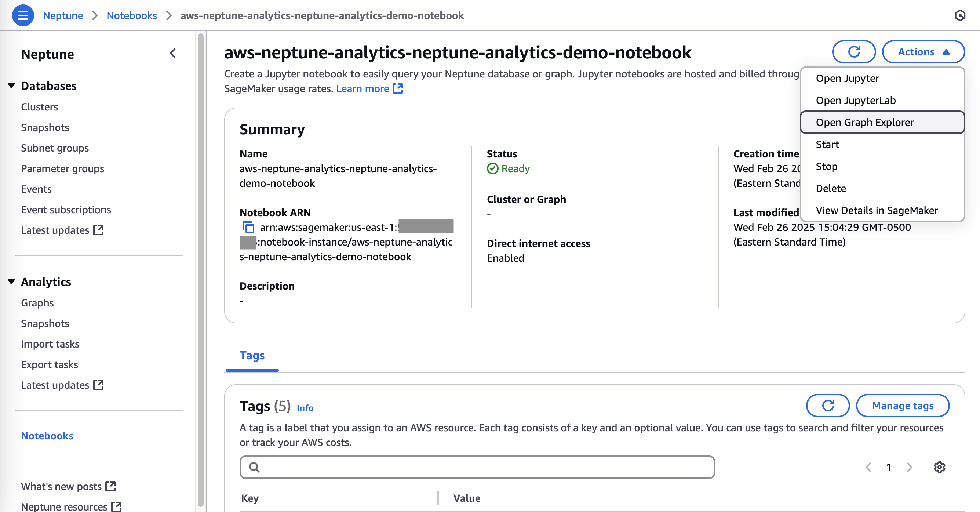Open the Tags table preferences gear
Image resolution: width=980 pixels, height=512 pixels.
point(940,468)
